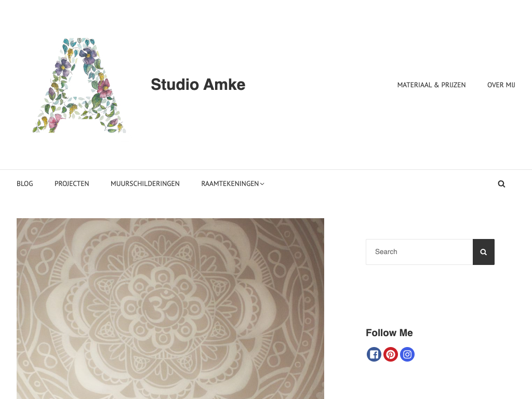Click inside the Search text field
532x399 pixels.
(419, 252)
